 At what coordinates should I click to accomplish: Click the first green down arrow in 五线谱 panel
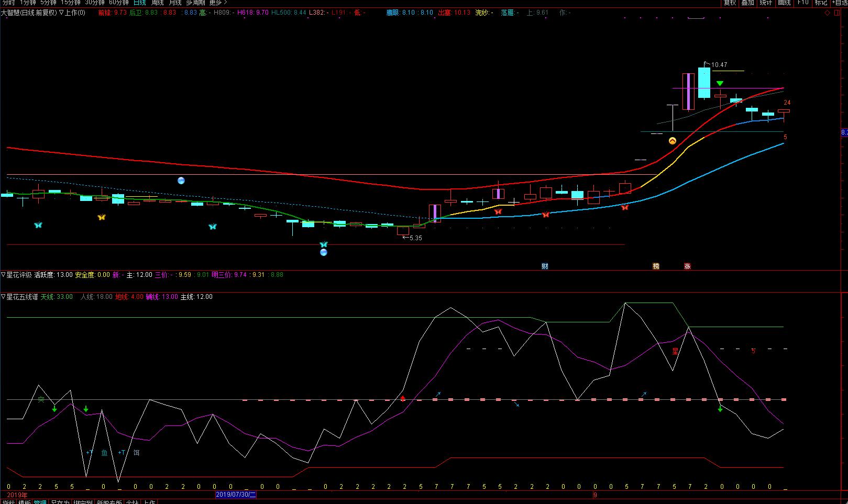[x=54, y=409]
